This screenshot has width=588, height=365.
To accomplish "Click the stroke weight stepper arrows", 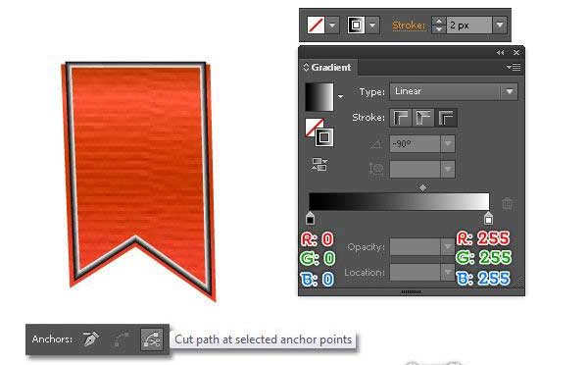I will (439, 26).
